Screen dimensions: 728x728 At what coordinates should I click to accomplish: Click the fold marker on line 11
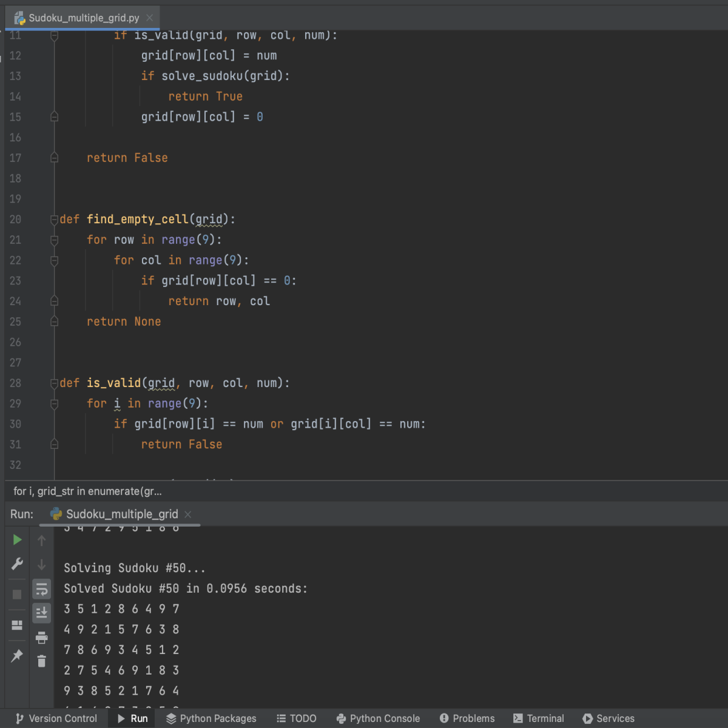point(54,36)
